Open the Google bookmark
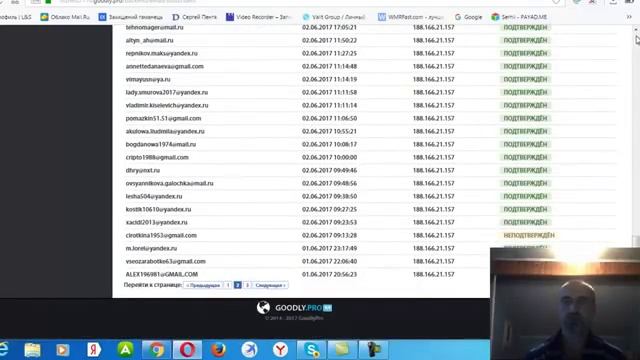 pos(469,17)
